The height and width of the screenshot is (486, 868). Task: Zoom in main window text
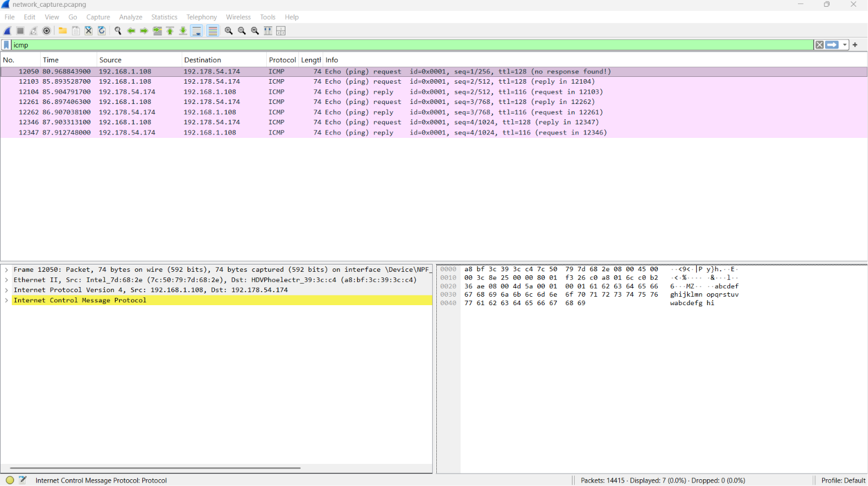(x=229, y=31)
